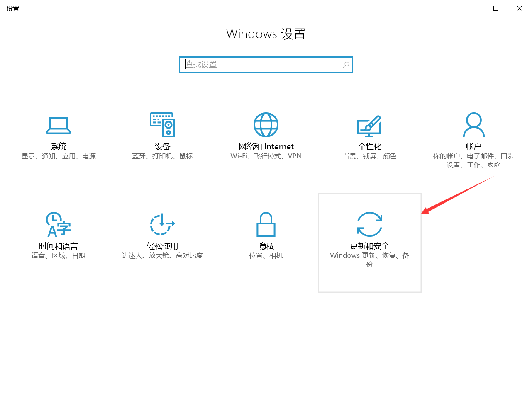Open the 时间和语言 clock-letter icon
532x415 pixels.
click(x=58, y=224)
